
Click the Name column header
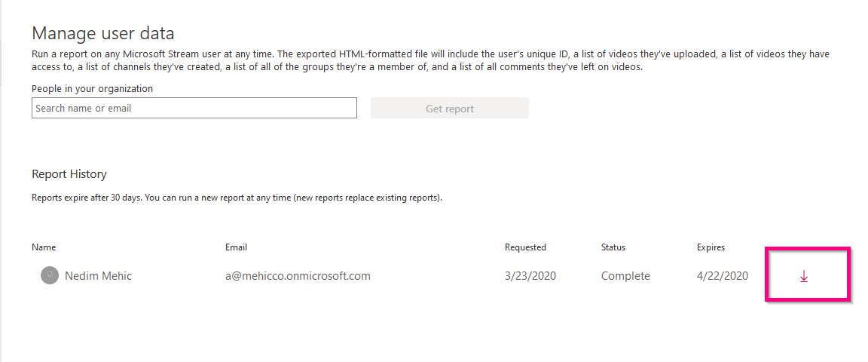click(44, 247)
